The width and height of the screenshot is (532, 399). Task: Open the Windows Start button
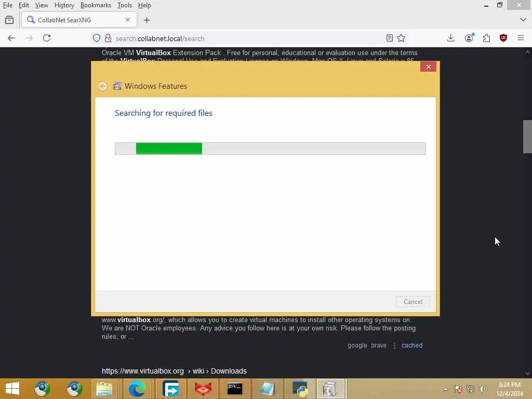pyautogui.click(x=12, y=389)
